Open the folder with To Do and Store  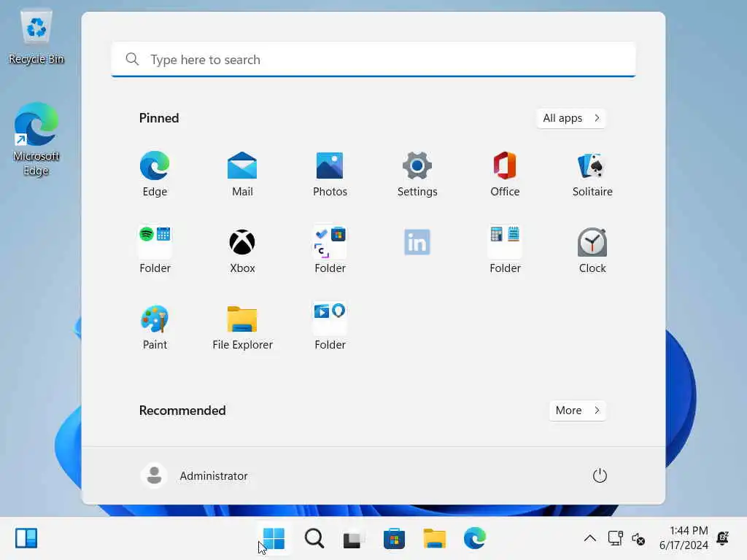pyautogui.click(x=330, y=251)
